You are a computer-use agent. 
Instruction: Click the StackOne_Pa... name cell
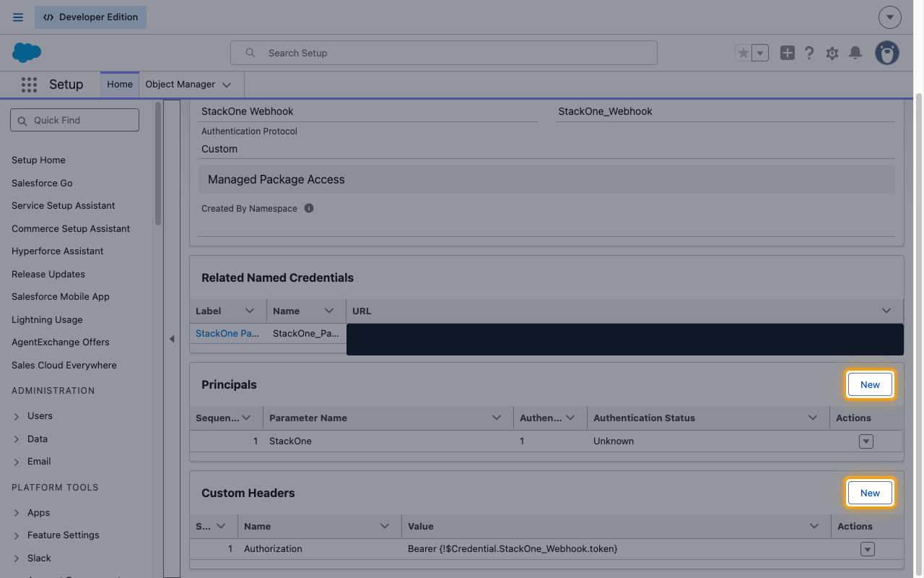coord(306,334)
